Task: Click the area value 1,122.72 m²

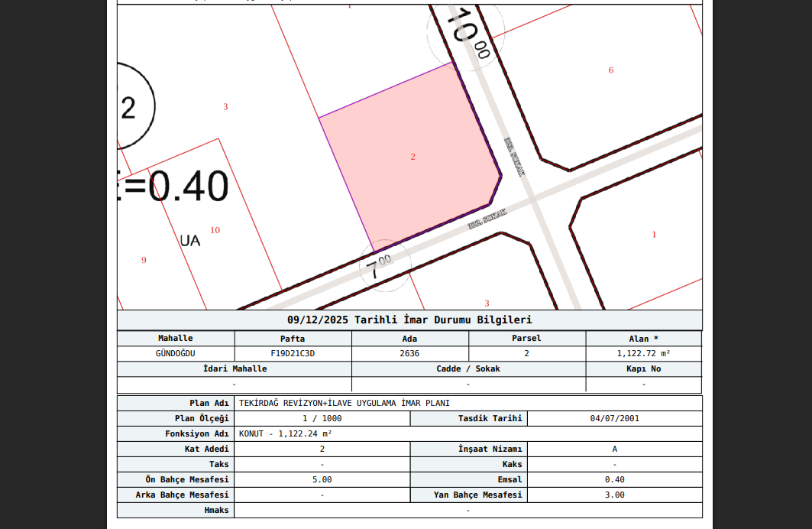Action: (x=643, y=354)
